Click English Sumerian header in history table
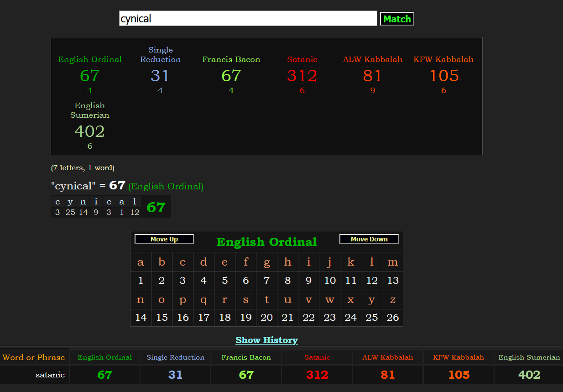Screen dimensions: 563x392 tap(529, 357)
